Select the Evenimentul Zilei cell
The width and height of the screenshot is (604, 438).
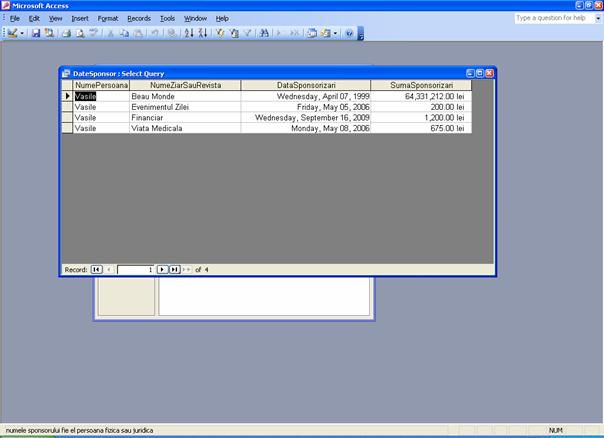click(184, 106)
